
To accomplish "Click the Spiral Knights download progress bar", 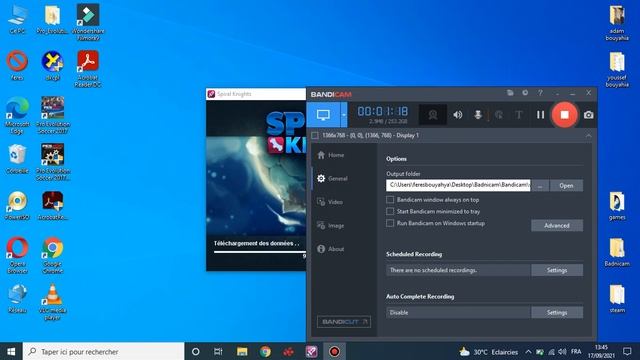I will coord(260,252).
